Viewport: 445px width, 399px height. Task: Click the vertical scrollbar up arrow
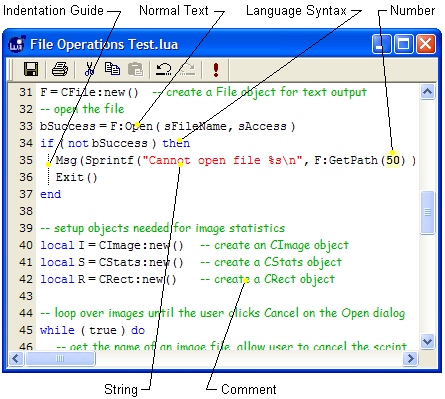[428, 91]
